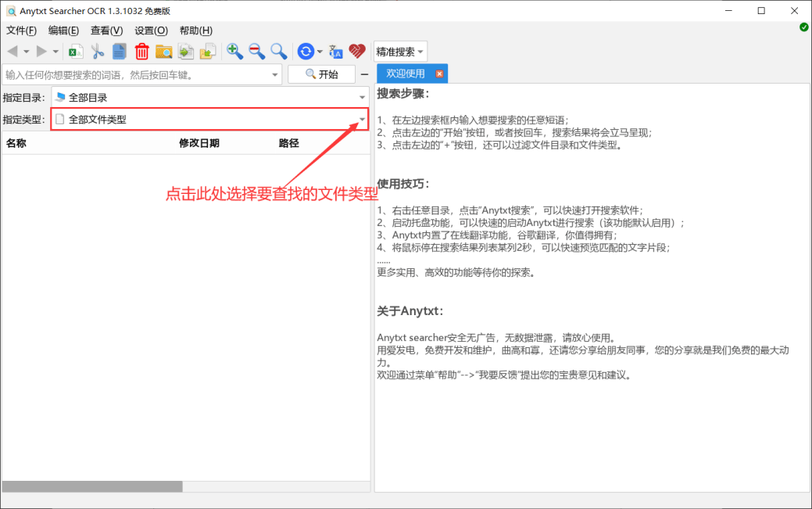Export results to Excel icon
The image size is (812, 509).
coord(76,52)
